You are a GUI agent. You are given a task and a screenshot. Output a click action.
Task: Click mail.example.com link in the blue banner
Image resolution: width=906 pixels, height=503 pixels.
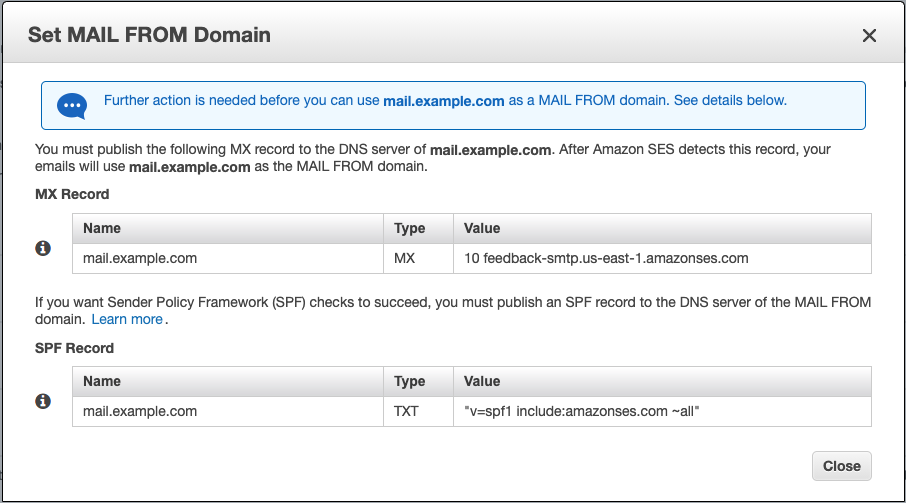443,101
